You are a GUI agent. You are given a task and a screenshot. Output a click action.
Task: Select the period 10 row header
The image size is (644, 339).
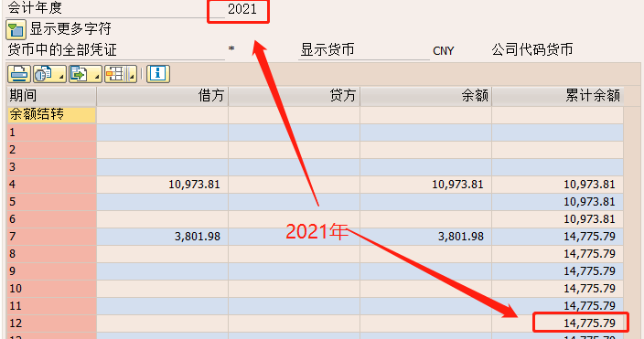(x=52, y=289)
